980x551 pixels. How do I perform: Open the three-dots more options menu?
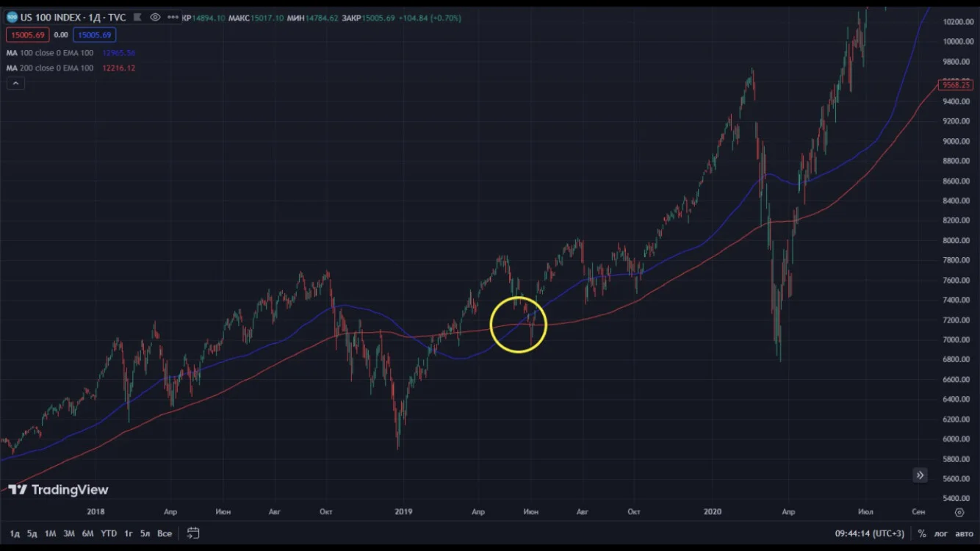coord(173,17)
